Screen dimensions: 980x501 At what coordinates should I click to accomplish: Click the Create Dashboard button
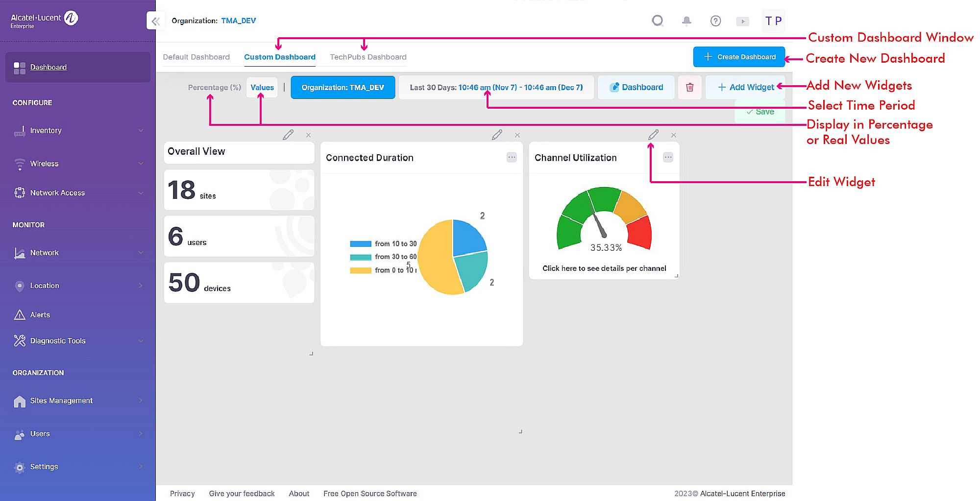click(739, 57)
